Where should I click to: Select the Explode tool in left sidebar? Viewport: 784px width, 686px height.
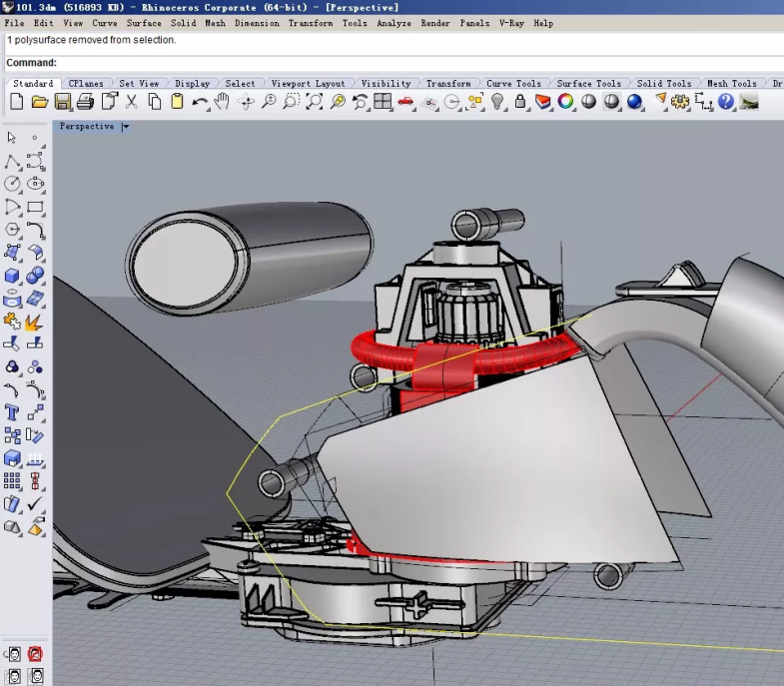(x=34, y=322)
